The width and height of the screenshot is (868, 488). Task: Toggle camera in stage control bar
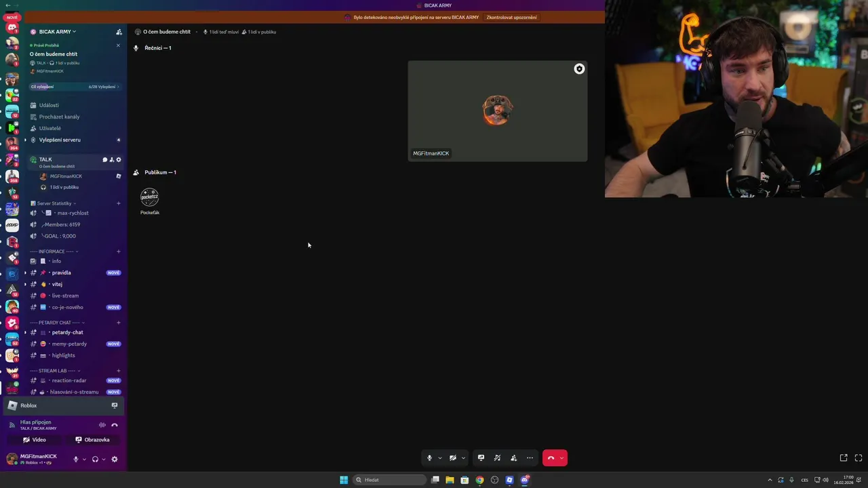[453, 458]
